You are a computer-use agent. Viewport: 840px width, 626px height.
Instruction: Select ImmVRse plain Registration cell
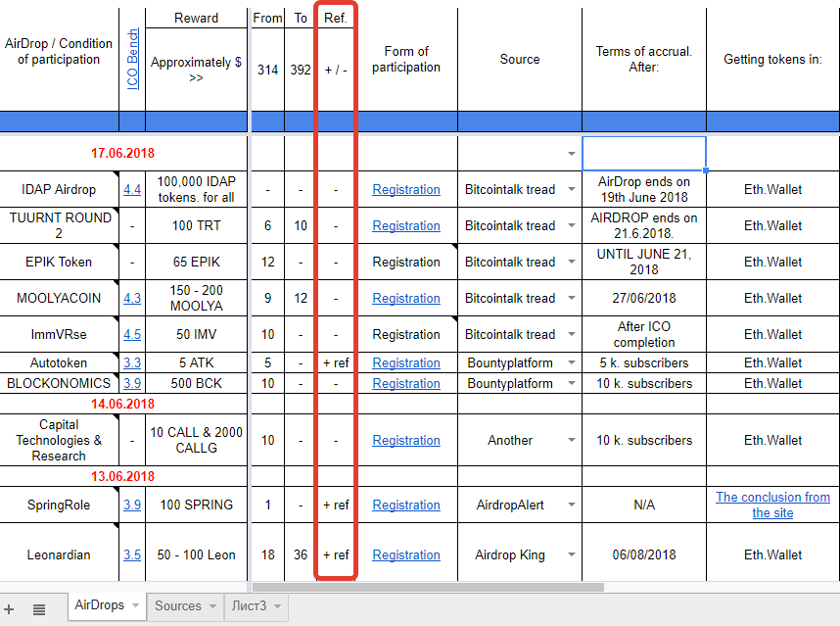click(406, 334)
